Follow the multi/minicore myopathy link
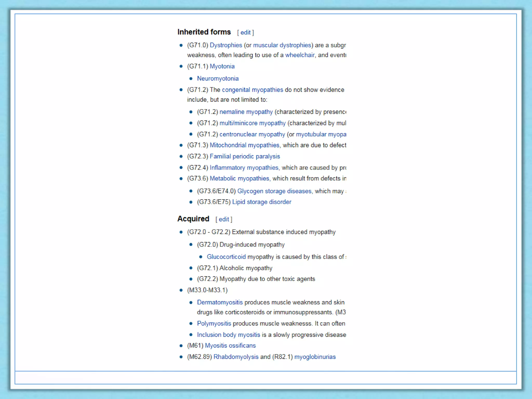 [252, 123]
